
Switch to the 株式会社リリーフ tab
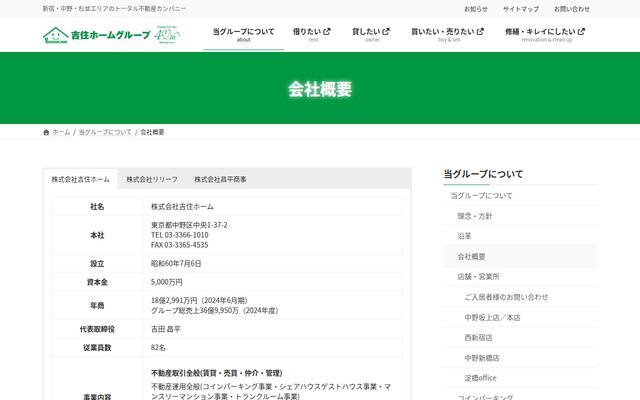152,179
